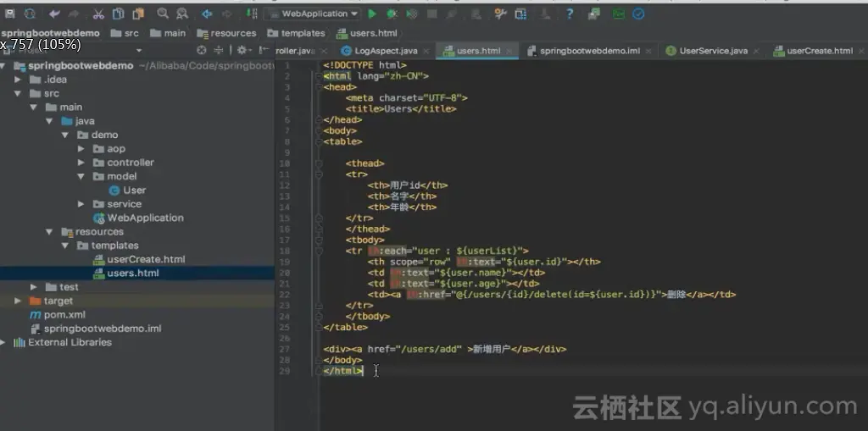Expand the .idea folder

(19, 80)
